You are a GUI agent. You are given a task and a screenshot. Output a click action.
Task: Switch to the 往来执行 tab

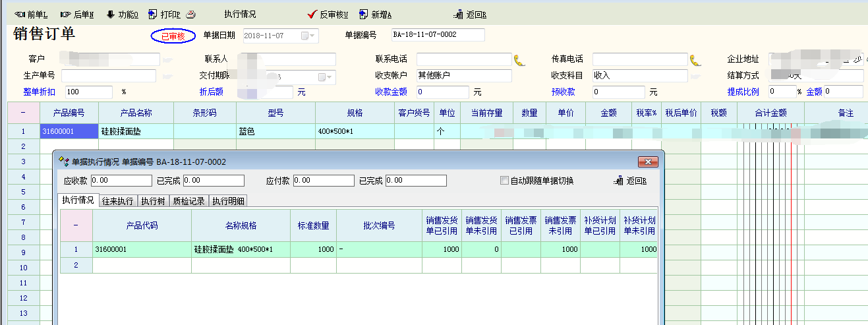click(118, 201)
